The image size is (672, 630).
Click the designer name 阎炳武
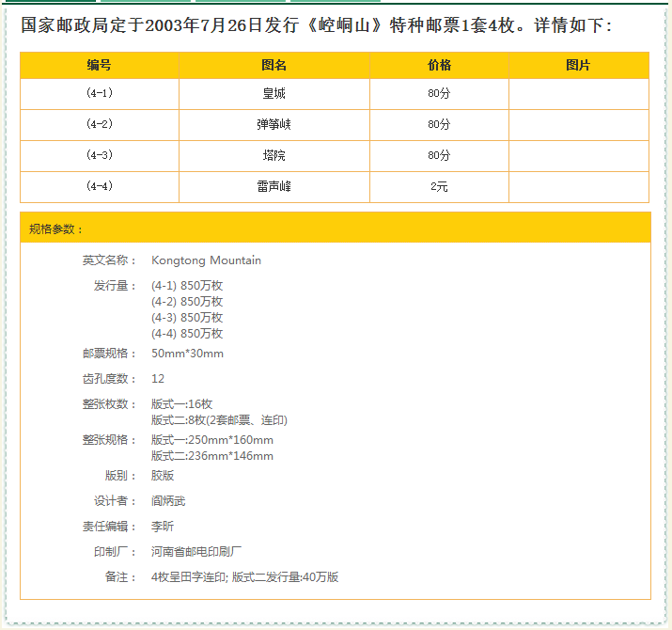click(x=168, y=501)
